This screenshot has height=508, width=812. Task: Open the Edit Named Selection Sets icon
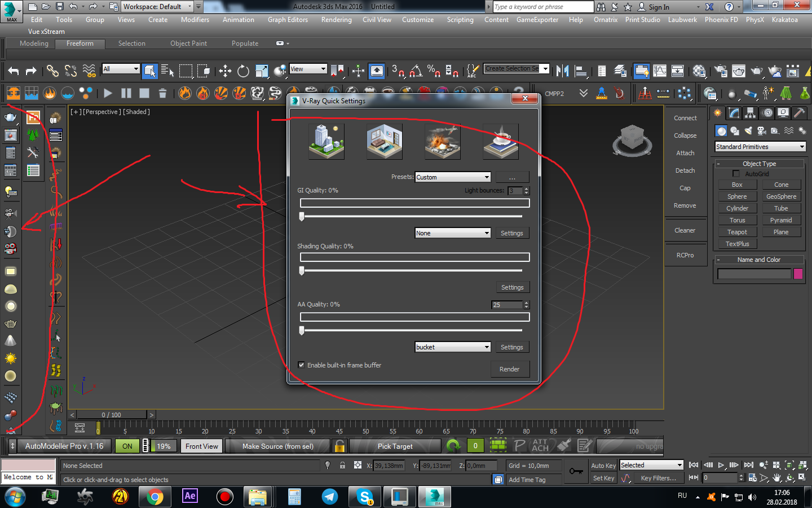click(473, 71)
